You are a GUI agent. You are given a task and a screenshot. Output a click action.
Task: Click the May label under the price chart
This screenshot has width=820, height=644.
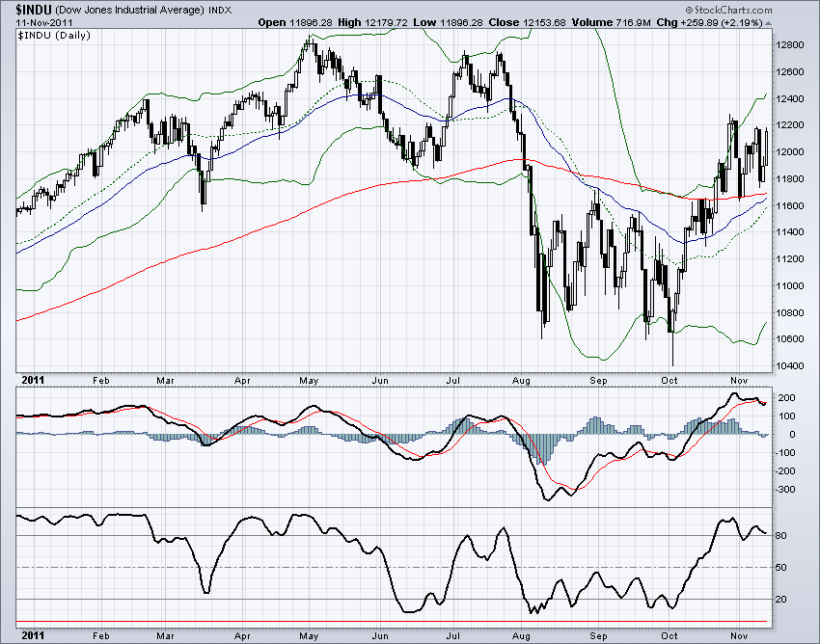(309, 381)
